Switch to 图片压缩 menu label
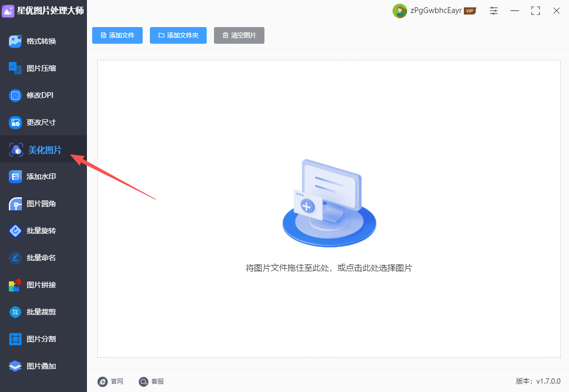The height and width of the screenshot is (392, 569). pos(41,68)
